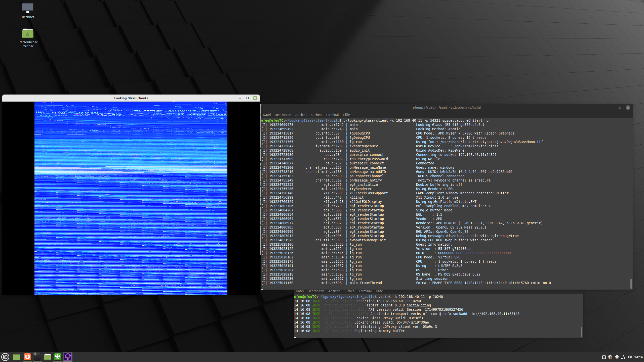Image resolution: width=644 pixels, height=362 pixels.
Task: Click 'CPU Model: AMD Ryzen 7 5700G' line
Action: [465, 133]
